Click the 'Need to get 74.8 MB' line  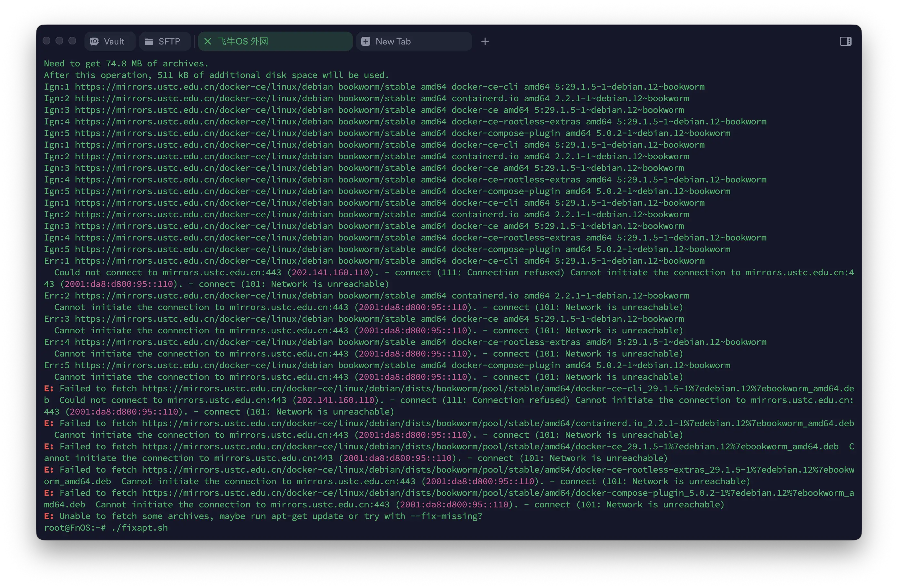[126, 64]
